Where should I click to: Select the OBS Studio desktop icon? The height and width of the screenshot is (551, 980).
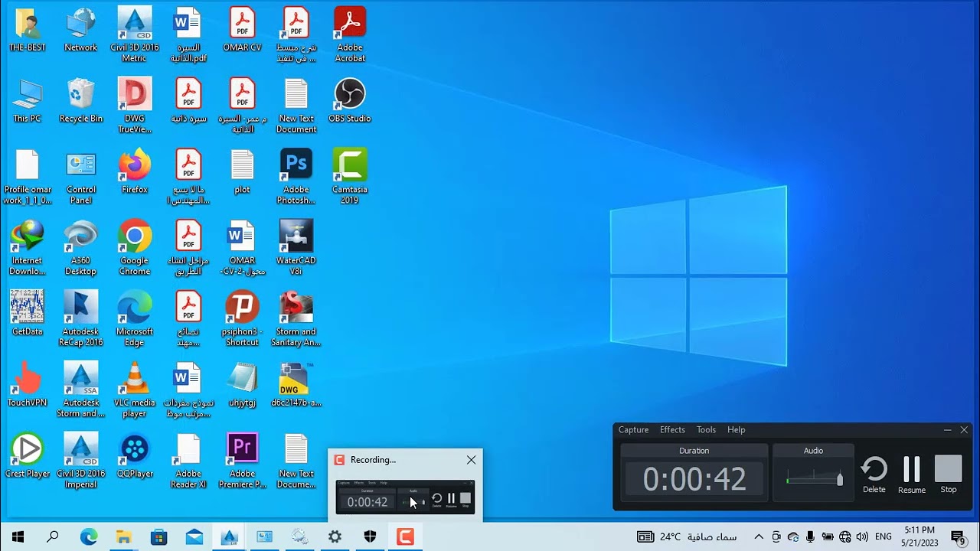click(x=349, y=100)
